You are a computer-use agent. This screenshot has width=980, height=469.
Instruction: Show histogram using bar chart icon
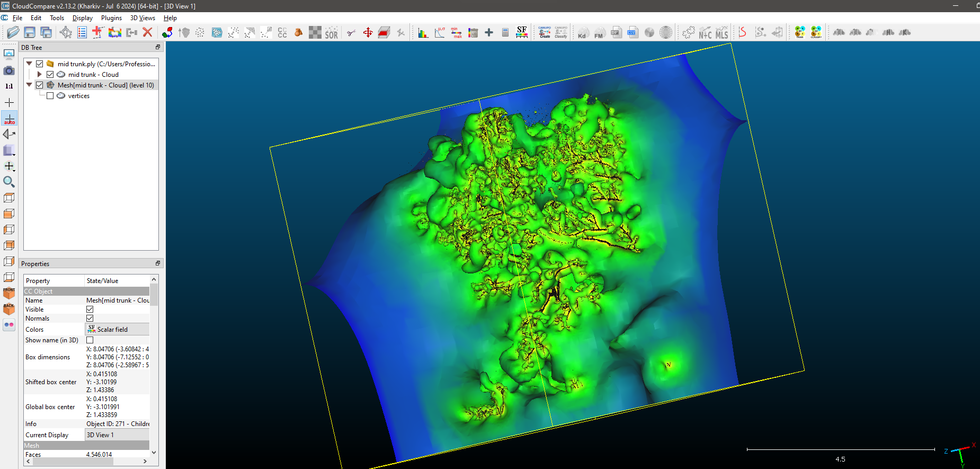pos(423,32)
